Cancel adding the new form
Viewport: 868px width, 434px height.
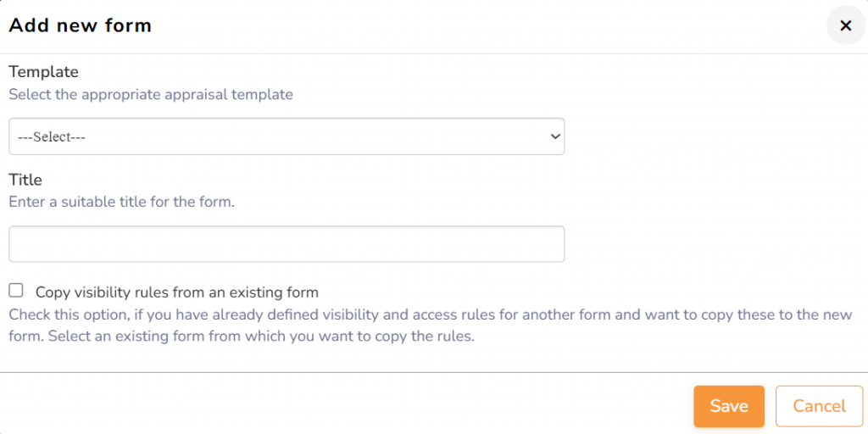(819, 406)
